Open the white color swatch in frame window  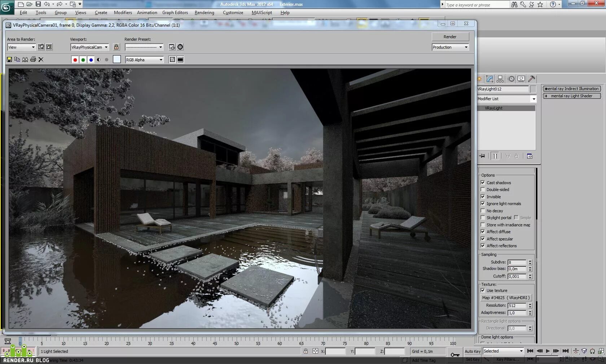click(117, 59)
